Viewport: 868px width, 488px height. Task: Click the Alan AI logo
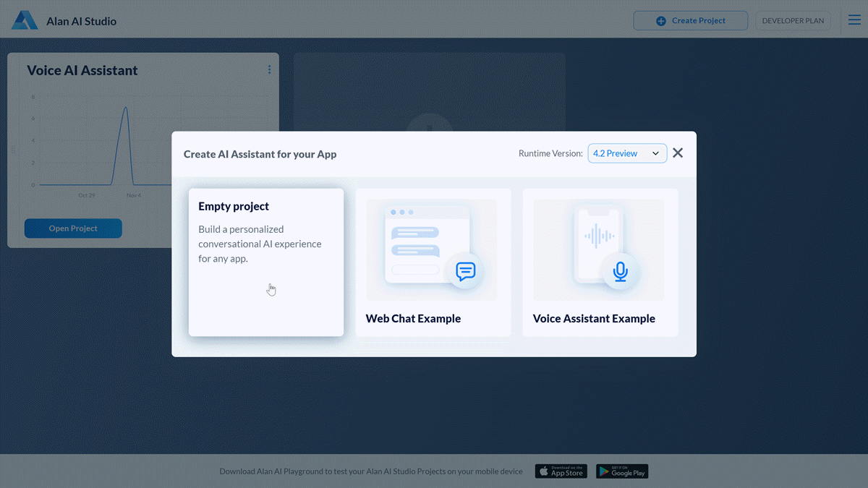(25, 20)
